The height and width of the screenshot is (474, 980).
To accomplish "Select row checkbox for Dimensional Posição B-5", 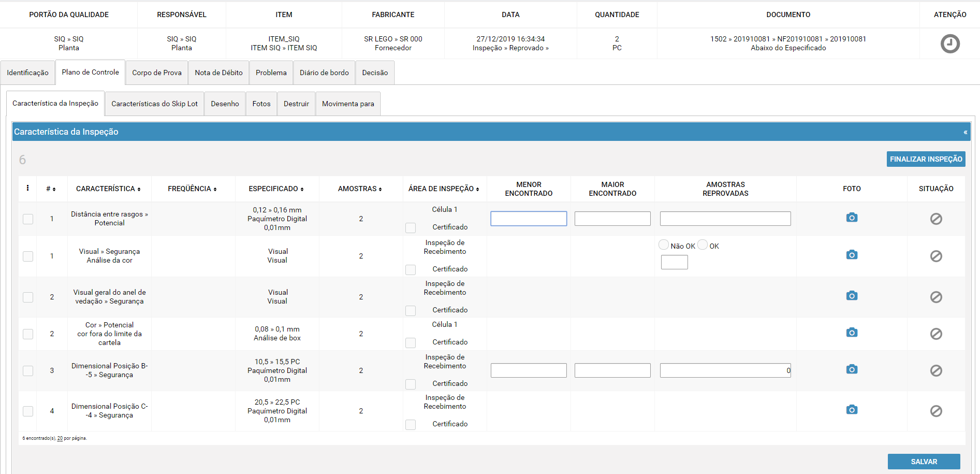I will coord(28,371).
